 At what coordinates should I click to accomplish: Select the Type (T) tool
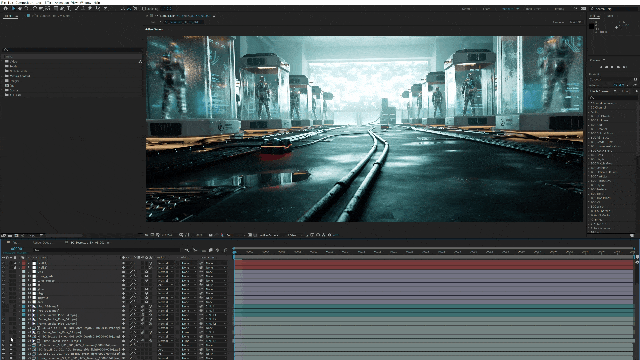pyautogui.click(x=69, y=9)
